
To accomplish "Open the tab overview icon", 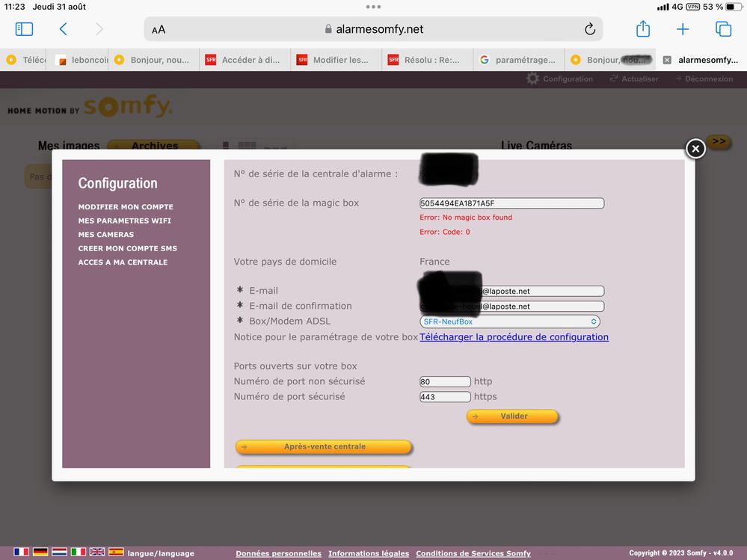I will click(723, 29).
